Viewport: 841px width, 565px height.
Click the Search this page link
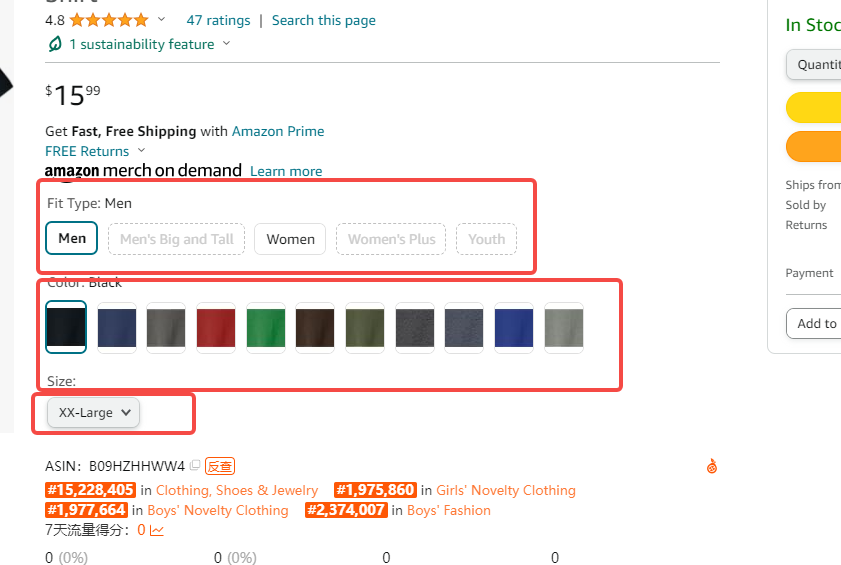323,20
